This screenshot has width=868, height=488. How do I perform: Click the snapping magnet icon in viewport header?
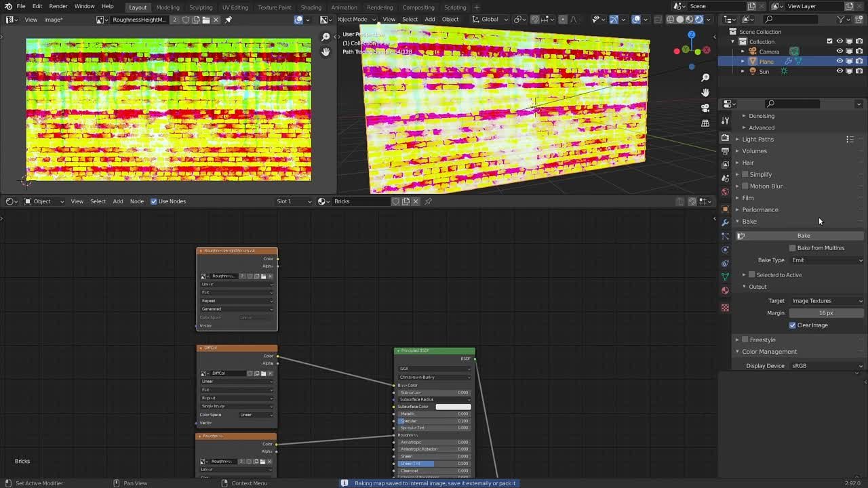(x=534, y=20)
